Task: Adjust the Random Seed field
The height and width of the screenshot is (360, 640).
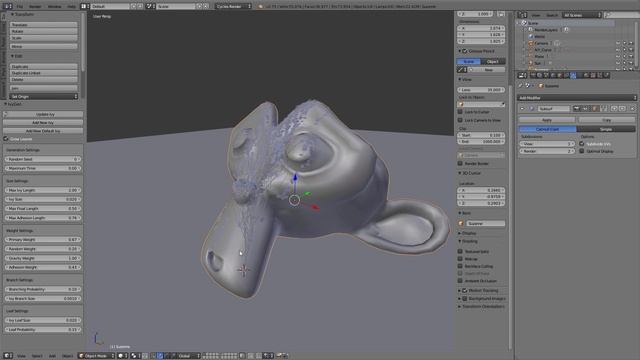Action: click(x=43, y=159)
